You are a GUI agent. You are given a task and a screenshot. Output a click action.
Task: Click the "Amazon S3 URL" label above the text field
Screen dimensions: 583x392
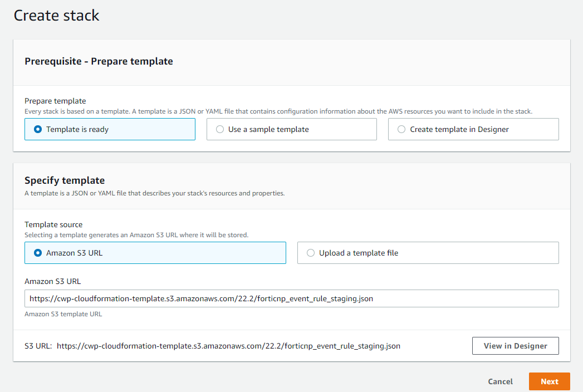coord(52,281)
